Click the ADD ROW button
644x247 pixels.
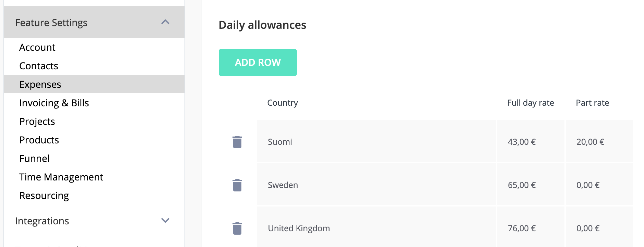(258, 62)
